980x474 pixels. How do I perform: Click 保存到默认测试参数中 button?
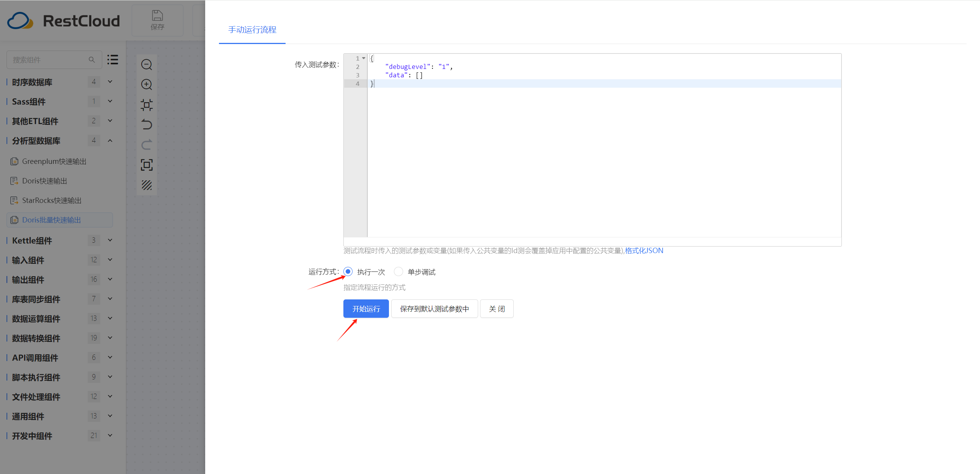point(434,309)
